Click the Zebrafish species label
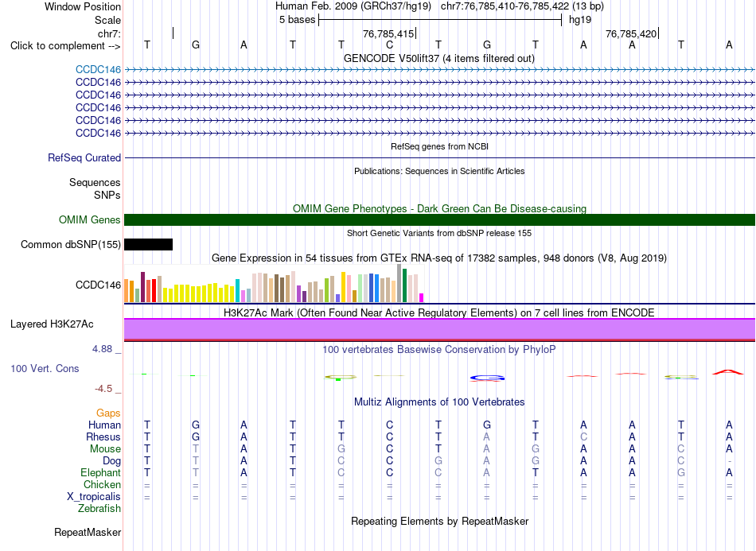This screenshot has height=551, width=756. [x=99, y=509]
